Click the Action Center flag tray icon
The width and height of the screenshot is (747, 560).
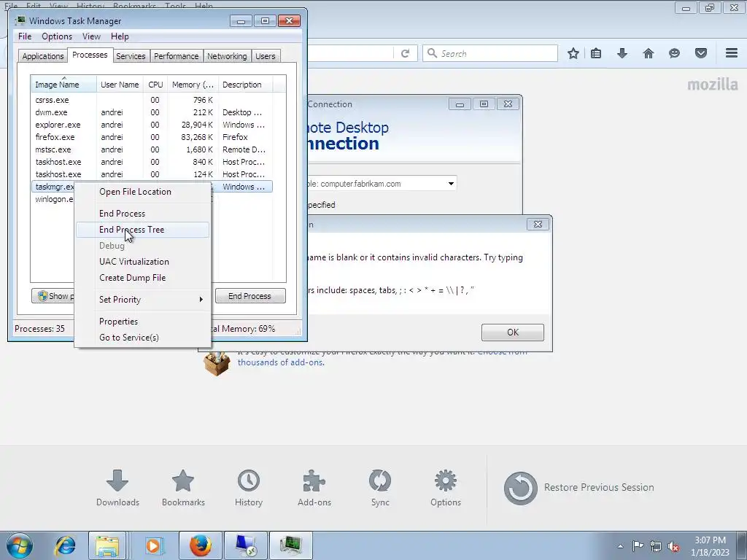[638, 545]
